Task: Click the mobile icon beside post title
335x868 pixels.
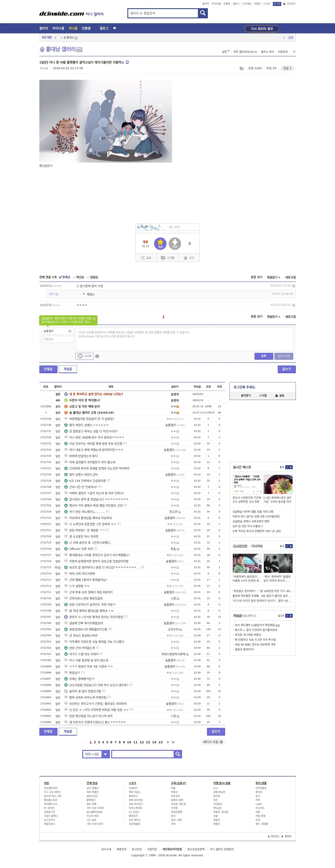Action: (127, 62)
